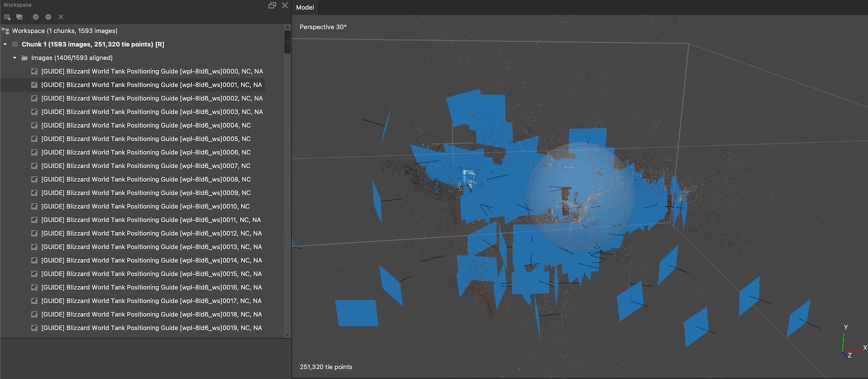Collapse the Images folder arrow
The height and width of the screenshot is (379, 868).
coord(14,58)
